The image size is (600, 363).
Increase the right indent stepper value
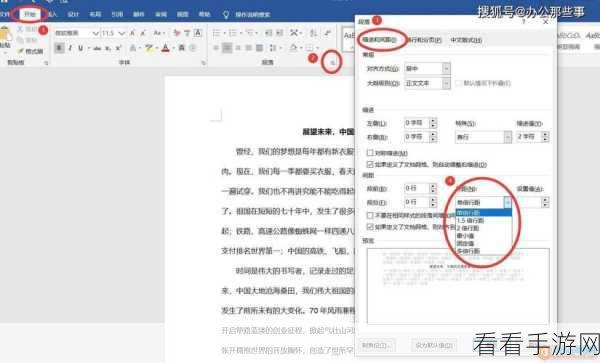[433, 134]
